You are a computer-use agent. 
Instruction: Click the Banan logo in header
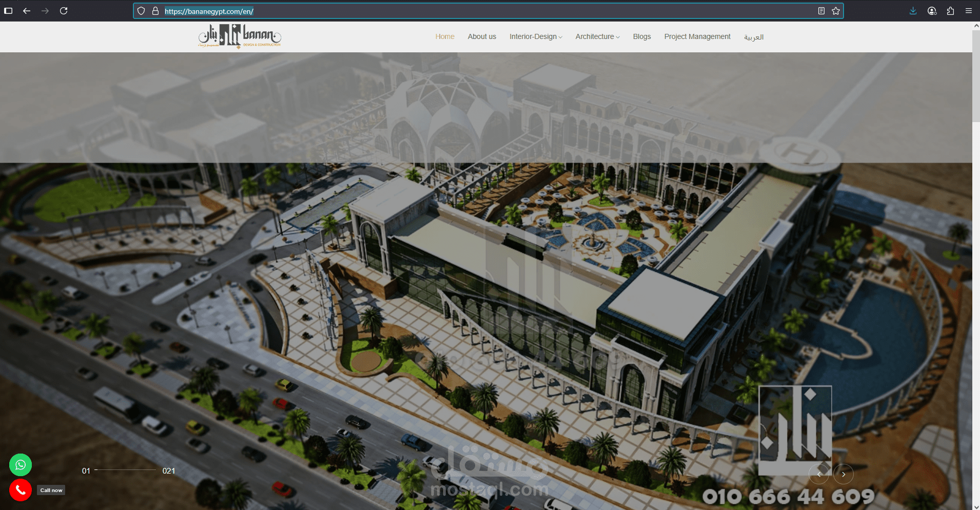pos(240,36)
